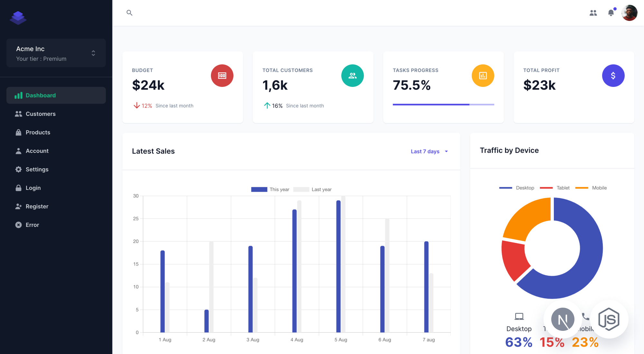Click the Tasks Progress bar

(443, 104)
